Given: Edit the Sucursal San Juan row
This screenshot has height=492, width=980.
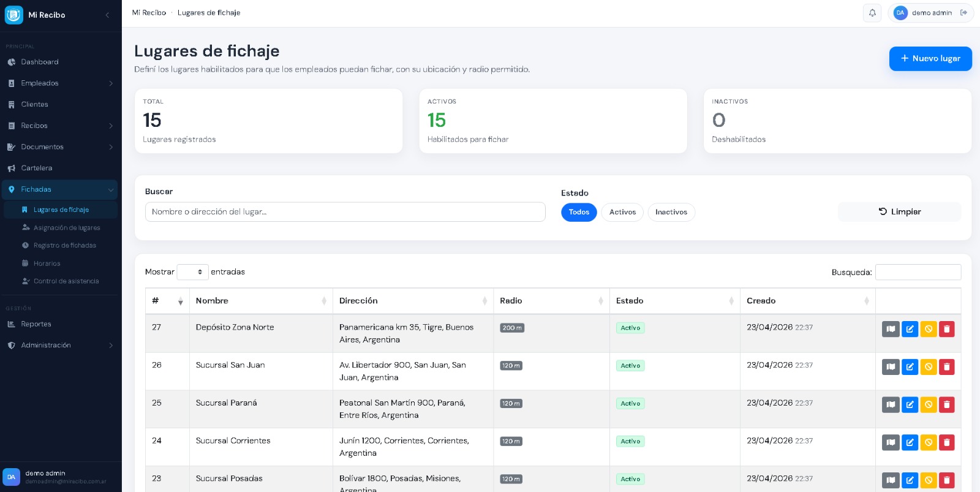Looking at the screenshot, I should (910, 367).
